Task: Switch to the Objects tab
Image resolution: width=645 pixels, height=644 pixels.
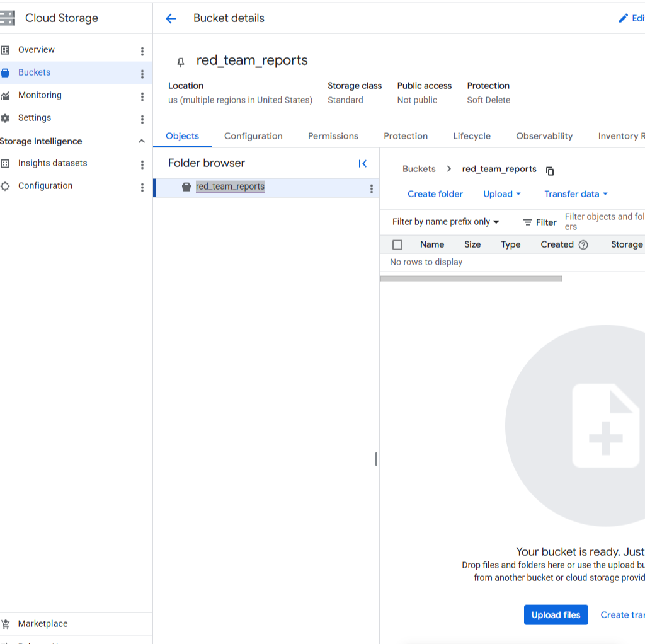Action: (x=182, y=136)
